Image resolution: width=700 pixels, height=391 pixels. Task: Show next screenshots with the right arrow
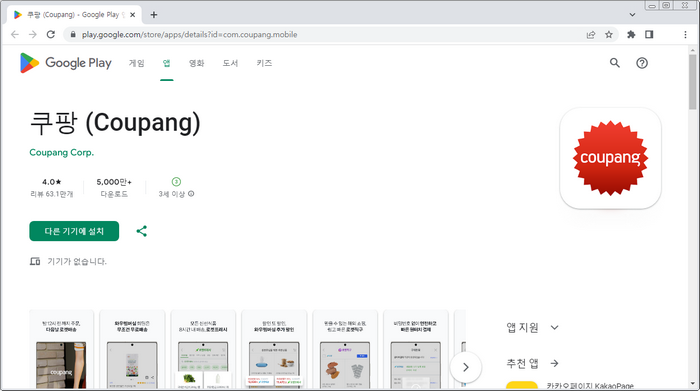point(466,367)
